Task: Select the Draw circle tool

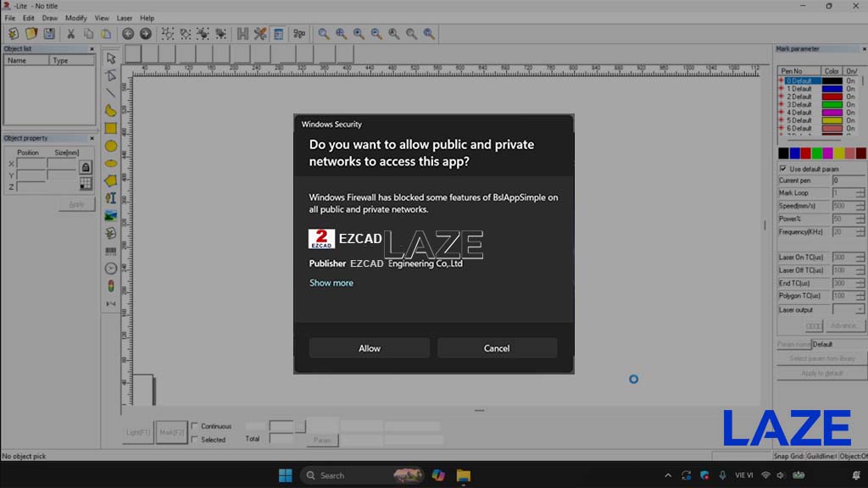Action: tap(111, 146)
